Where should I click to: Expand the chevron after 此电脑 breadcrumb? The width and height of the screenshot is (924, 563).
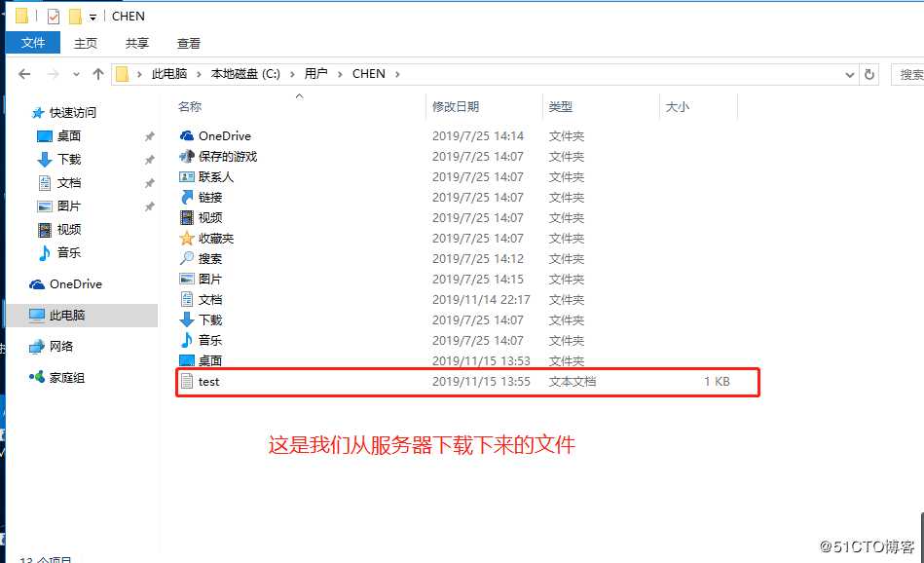click(199, 74)
